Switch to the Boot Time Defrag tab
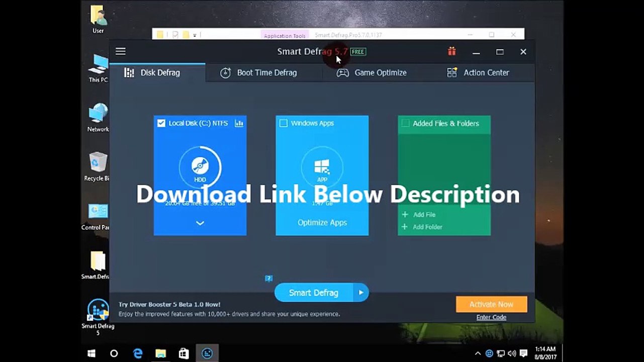The width and height of the screenshot is (644, 362). (260, 72)
